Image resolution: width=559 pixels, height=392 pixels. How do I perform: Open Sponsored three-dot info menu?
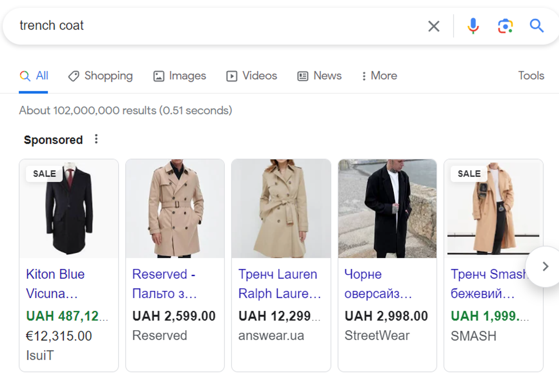[96, 139]
